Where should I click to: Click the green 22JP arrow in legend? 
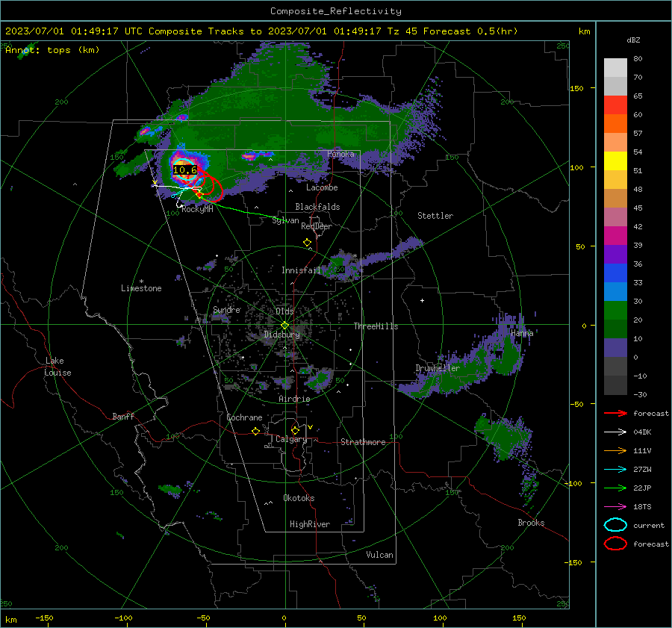pos(615,488)
